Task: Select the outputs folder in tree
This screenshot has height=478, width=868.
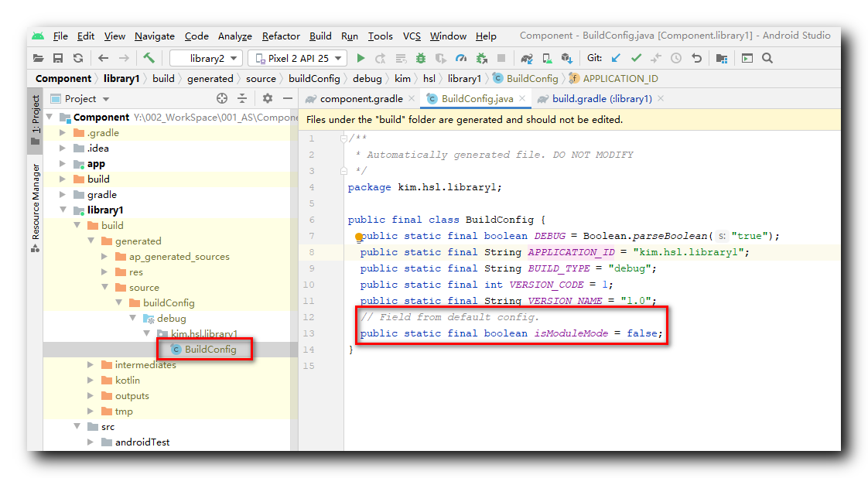Action: tap(132, 395)
